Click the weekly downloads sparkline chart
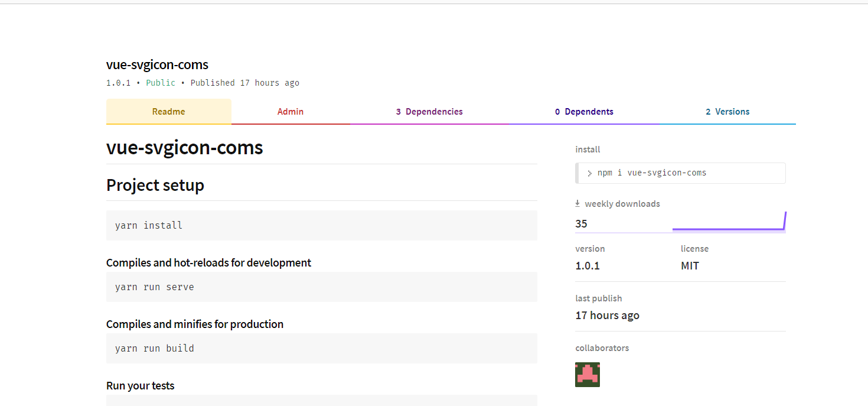 729,222
